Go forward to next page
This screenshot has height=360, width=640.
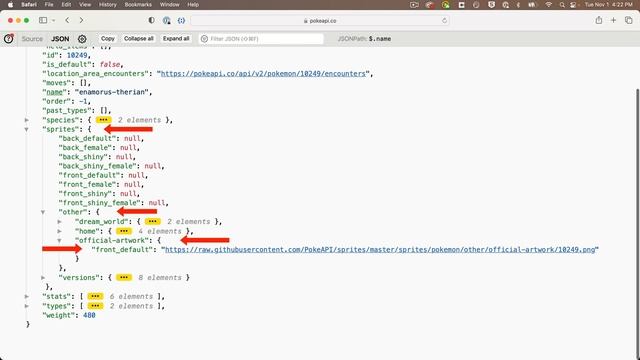coord(81,20)
